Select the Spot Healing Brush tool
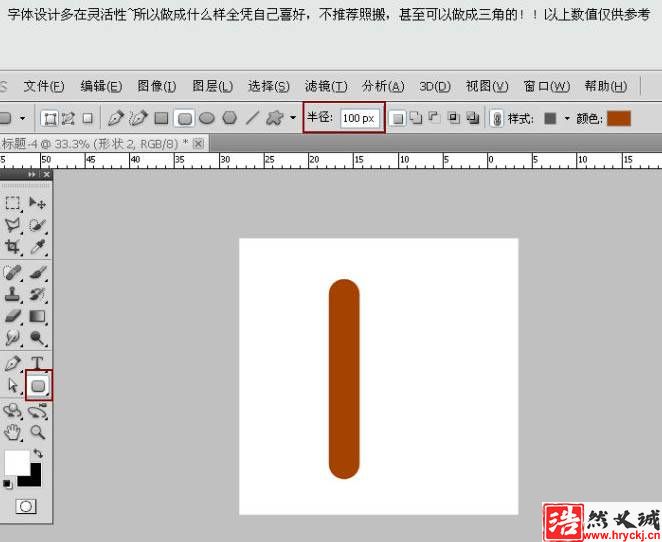Image resolution: width=662 pixels, height=542 pixels. click(x=13, y=272)
